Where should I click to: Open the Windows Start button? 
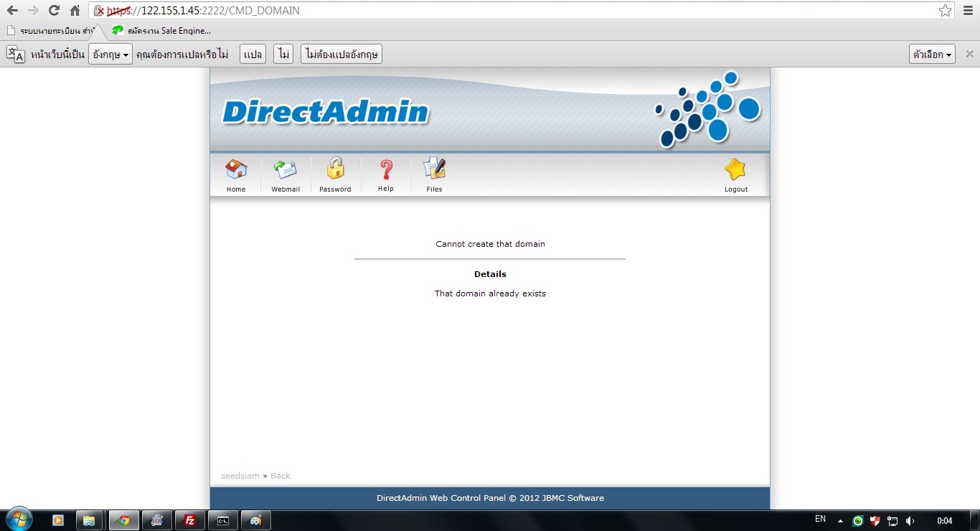pyautogui.click(x=18, y=520)
